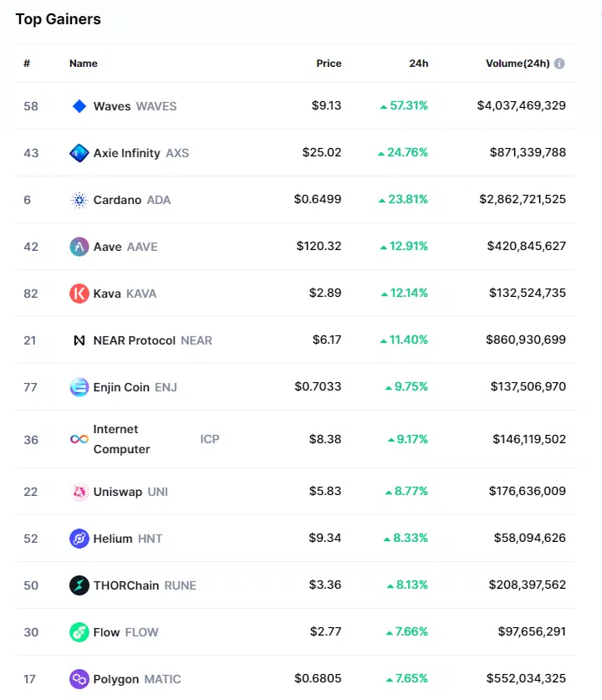Image resolution: width=602 pixels, height=700 pixels.
Task: Click the Cardano logo icon
Action: tap(79, 200)
